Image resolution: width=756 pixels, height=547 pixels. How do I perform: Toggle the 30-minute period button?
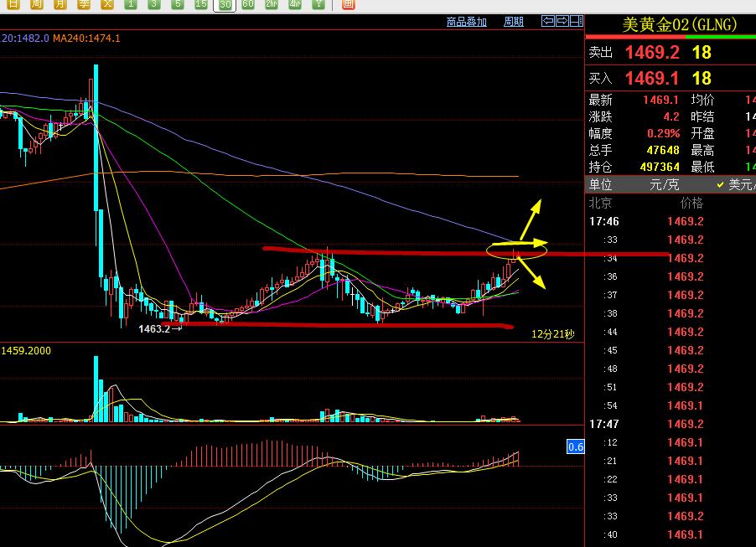pyautogui.click(x=225, y=4)
